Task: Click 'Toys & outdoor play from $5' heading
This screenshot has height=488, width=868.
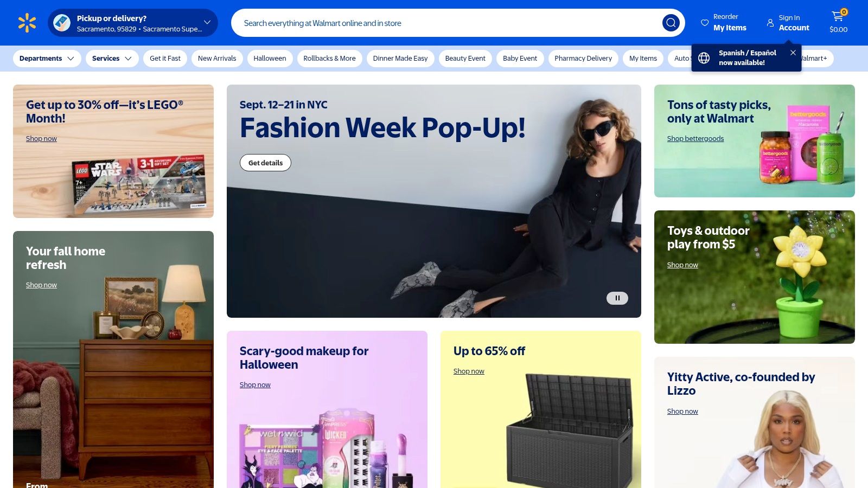Action: click(x=708, y=237)
